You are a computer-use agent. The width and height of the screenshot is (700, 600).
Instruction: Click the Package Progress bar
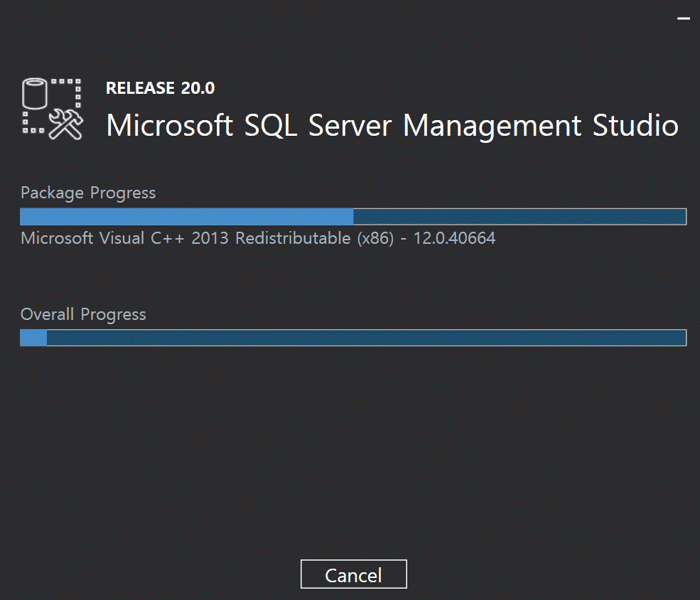click(x=353, y=217)
